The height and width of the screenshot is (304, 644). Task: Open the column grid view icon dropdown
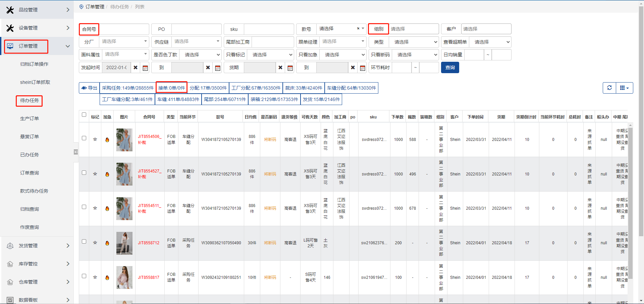coord(624,88)
